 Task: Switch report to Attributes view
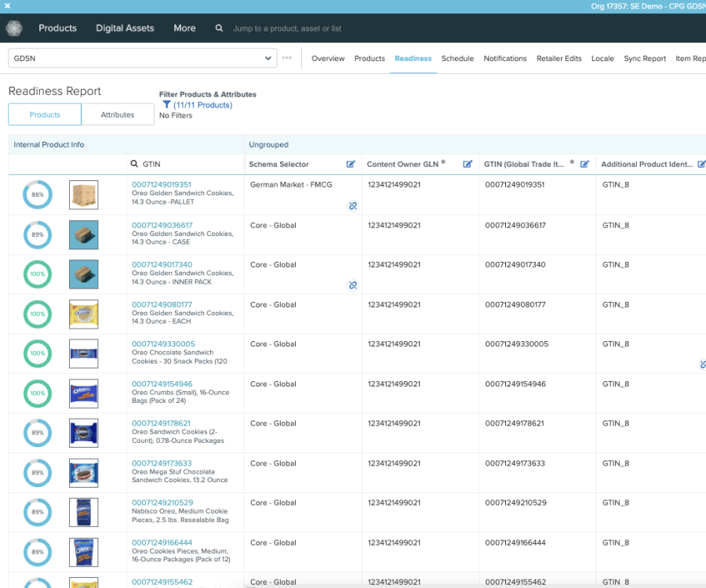[118, 114]
